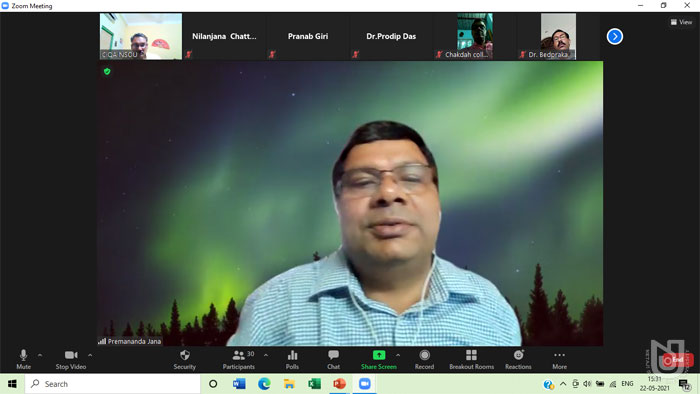Viewport: 700px width, 394px height.
Task: Show next participants with blue arrow
Action: [615, 36]
